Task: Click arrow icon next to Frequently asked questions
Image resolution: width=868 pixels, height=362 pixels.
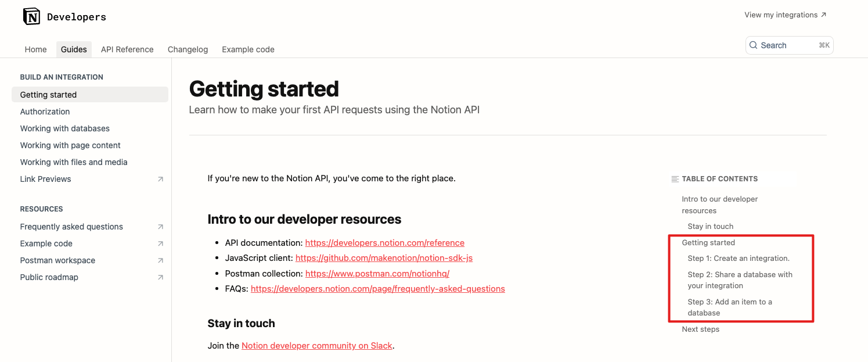Action: pos(160,227)
